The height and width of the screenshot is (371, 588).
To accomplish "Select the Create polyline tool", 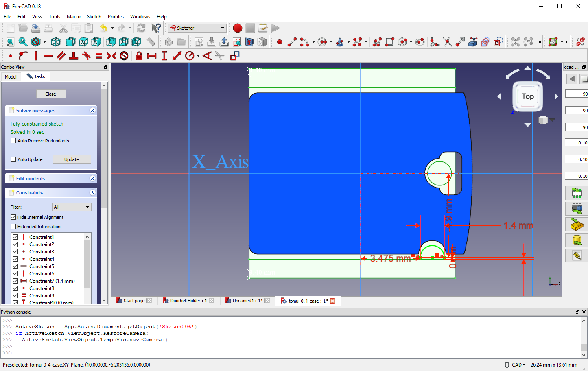I will [376, 42].
